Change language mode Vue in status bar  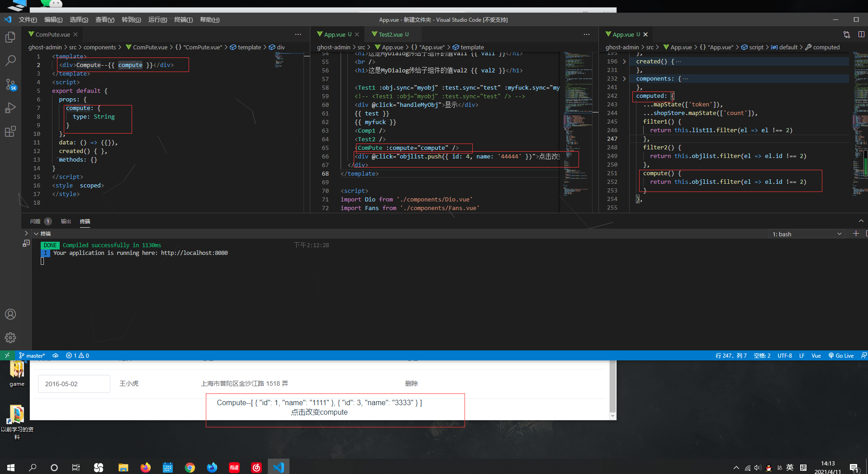[816, 355]
